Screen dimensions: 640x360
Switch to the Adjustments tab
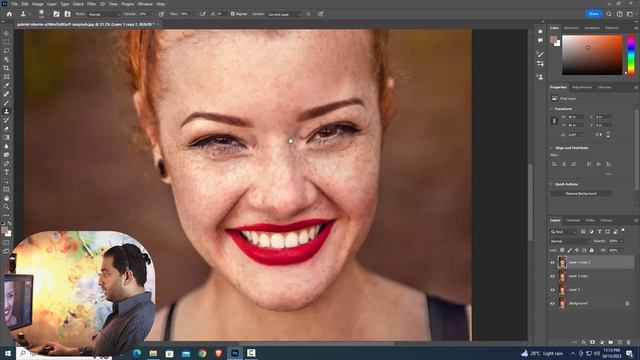[582, 87]
